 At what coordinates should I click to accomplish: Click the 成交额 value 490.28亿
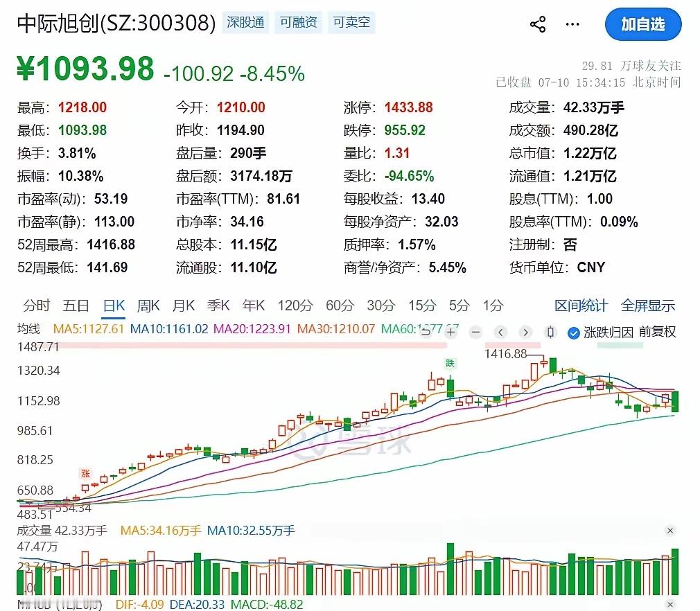pyautogui.click(x=590, y=130)
